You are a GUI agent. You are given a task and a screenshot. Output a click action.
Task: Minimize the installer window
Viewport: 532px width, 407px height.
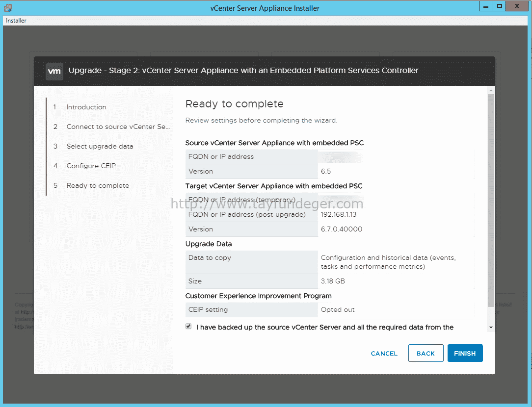[486, 6]
